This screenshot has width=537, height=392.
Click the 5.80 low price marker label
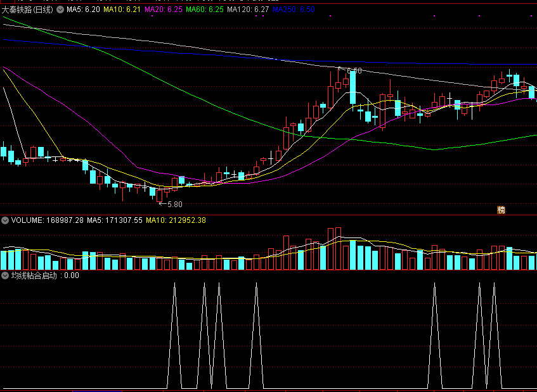174,205
